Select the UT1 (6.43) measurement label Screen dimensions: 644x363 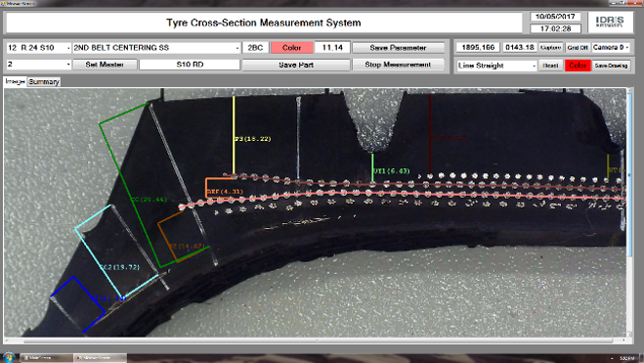tap(392, 170)
